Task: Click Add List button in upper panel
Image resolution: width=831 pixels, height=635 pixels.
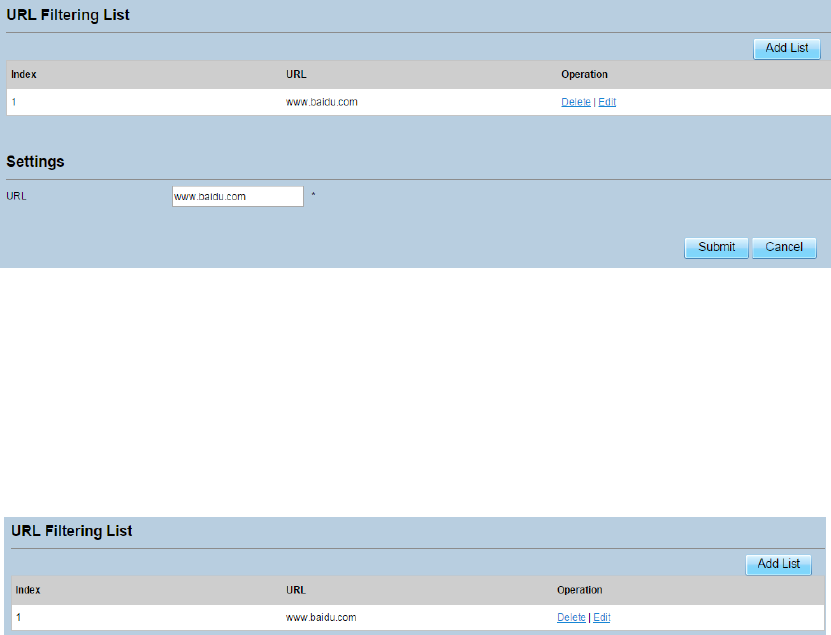Action: (x=786, y=48)
